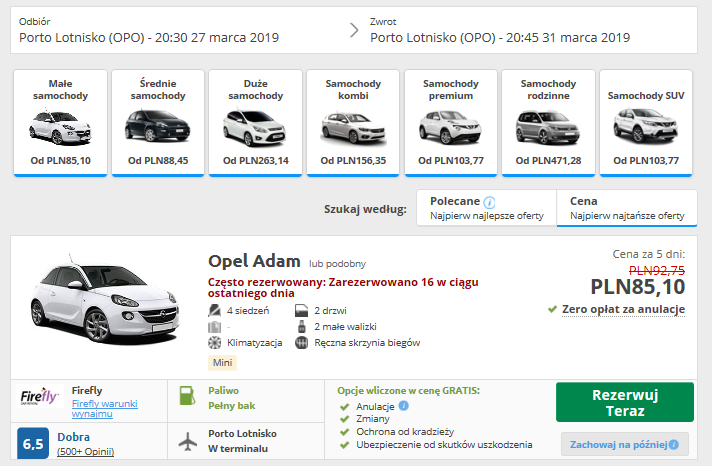Open the Firefly warunki wynajmu link
This screenshot has height=466, width=712.
[x=104, y=409]
